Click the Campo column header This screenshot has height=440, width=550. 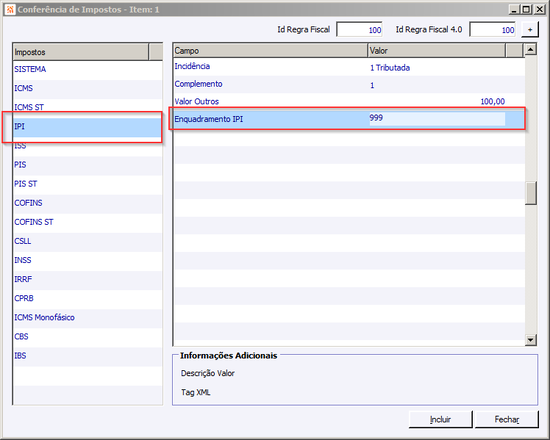(x=270, y=51)
